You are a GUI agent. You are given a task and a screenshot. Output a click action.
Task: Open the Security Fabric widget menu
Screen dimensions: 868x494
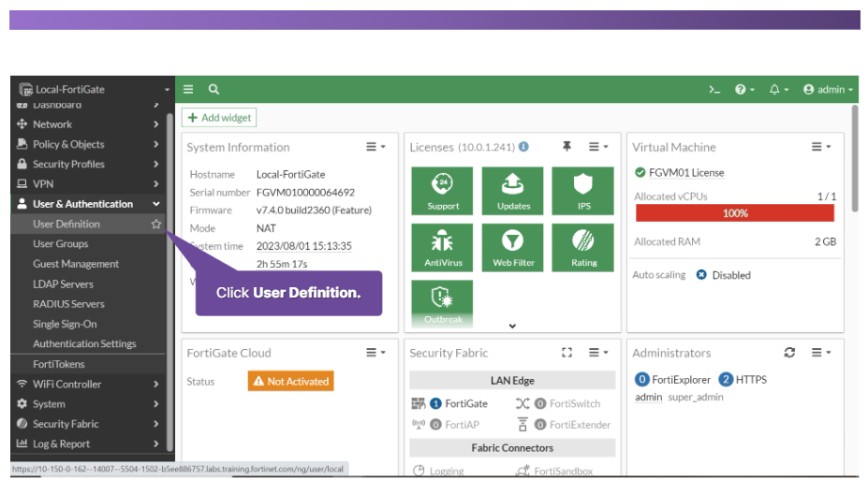pos(597,353)
